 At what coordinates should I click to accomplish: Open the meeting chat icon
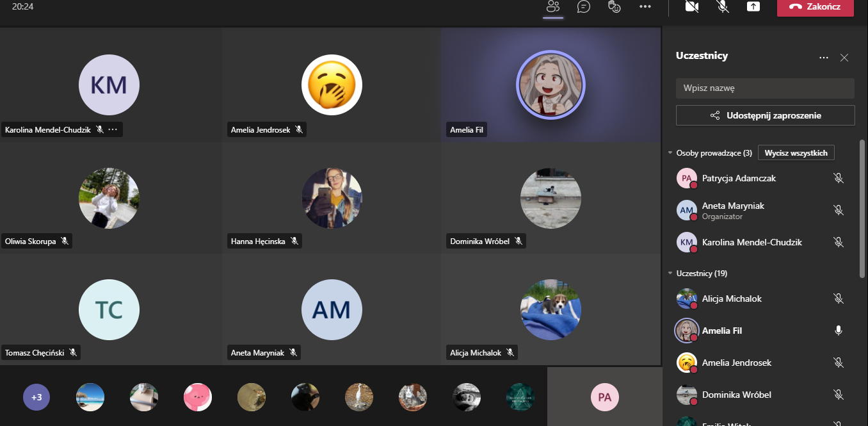583,6
